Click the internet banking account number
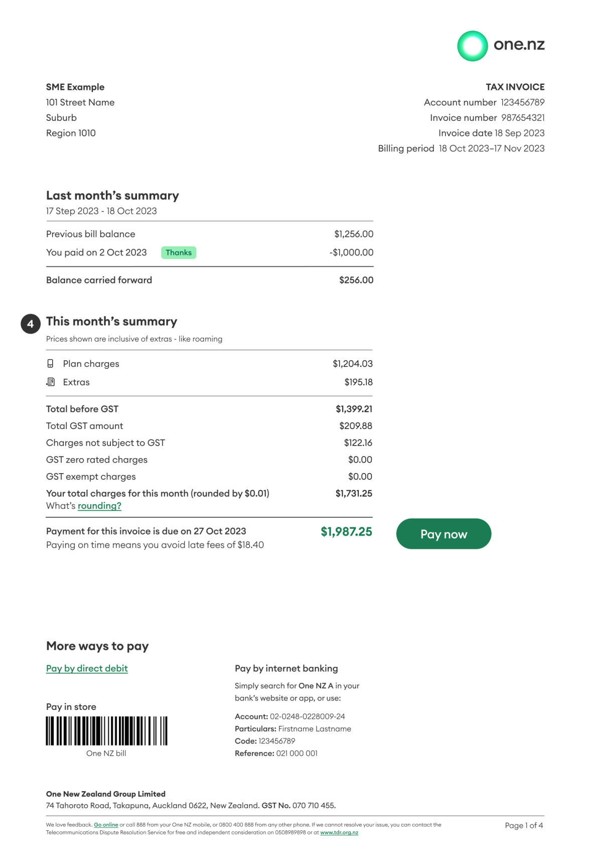Image resolution: width=592 pixels, height=868 pixels. pyautogui.click(x=307, y=716)
